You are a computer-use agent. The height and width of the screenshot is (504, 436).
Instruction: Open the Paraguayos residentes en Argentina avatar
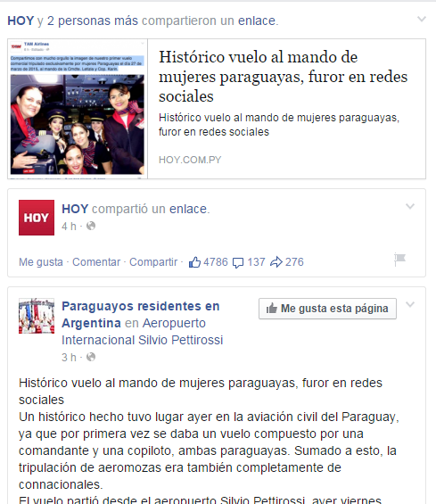click(x=37, y=316)
